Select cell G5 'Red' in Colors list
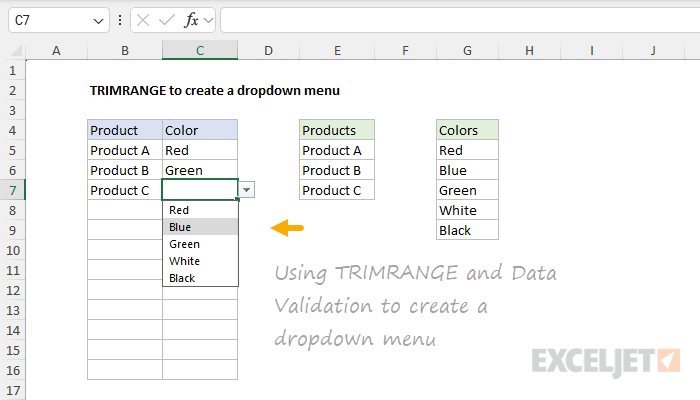700x400 pixels. 467,150
